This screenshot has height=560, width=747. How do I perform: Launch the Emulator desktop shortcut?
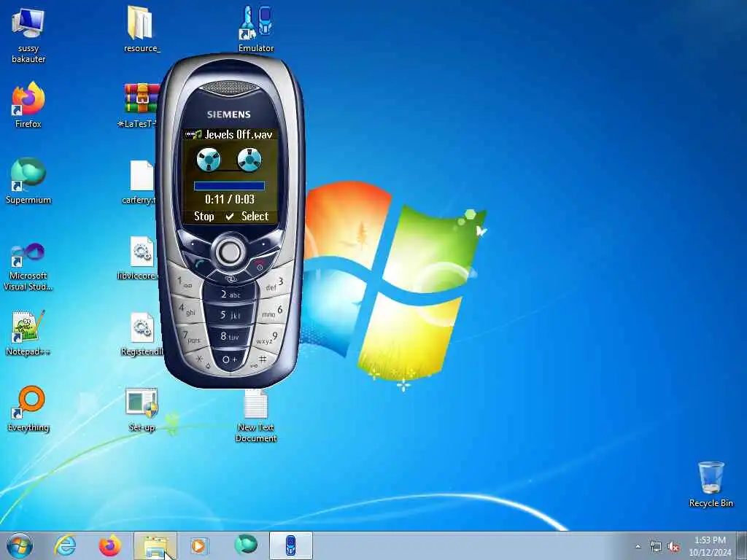point(256,28)
